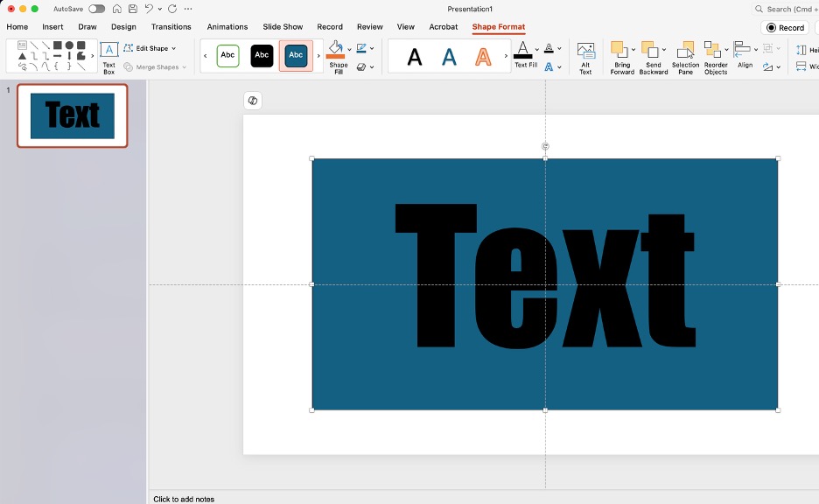
Task: Open the Animations tab
Action: [x=227, y=27]
